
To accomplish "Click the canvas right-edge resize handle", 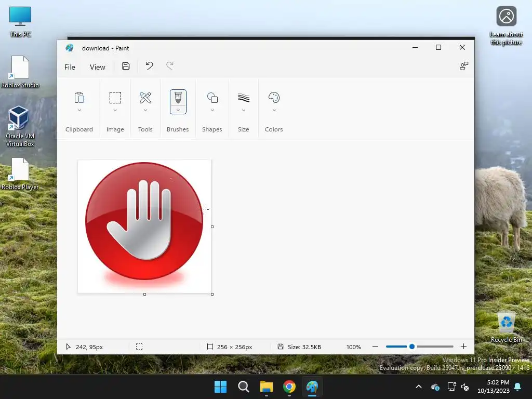I will pos(212,227).
